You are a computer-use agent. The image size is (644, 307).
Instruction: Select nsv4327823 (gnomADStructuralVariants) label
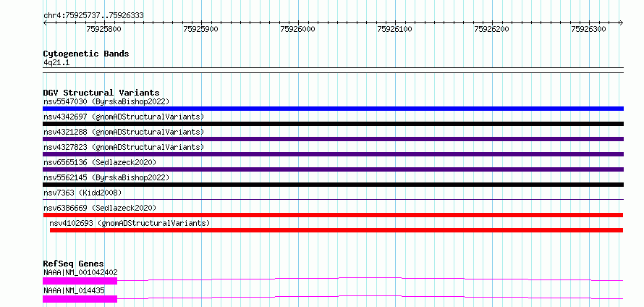pos(124,147)
